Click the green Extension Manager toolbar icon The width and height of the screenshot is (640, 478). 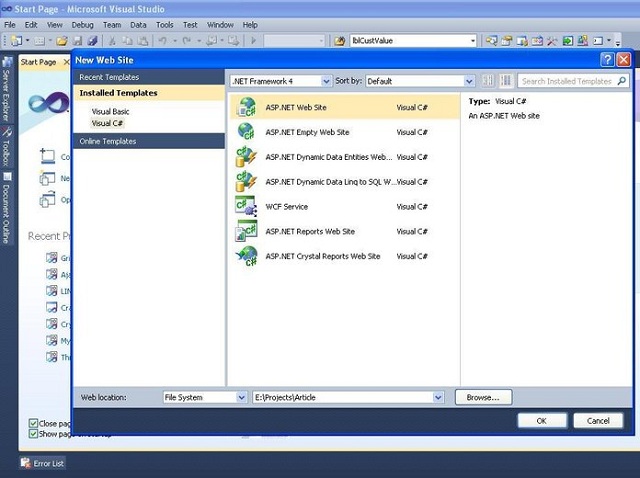point(567,40)
